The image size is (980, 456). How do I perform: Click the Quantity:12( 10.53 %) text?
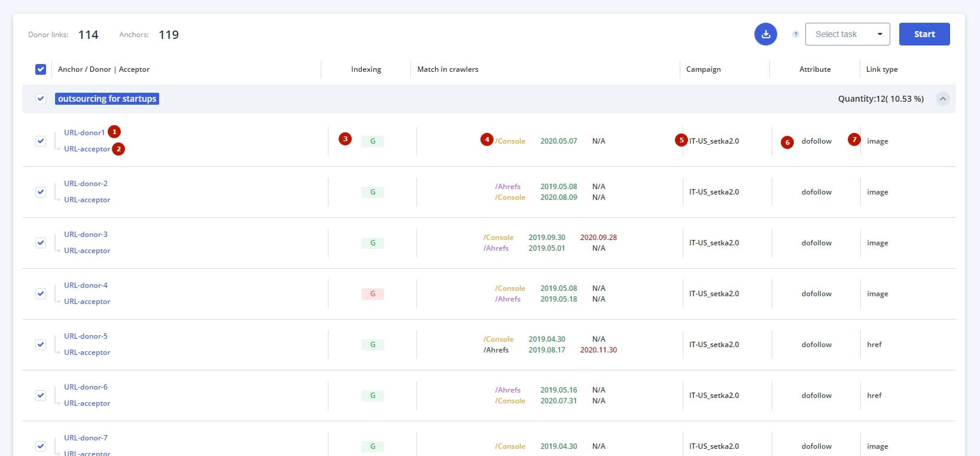click(x=881, y=99)
